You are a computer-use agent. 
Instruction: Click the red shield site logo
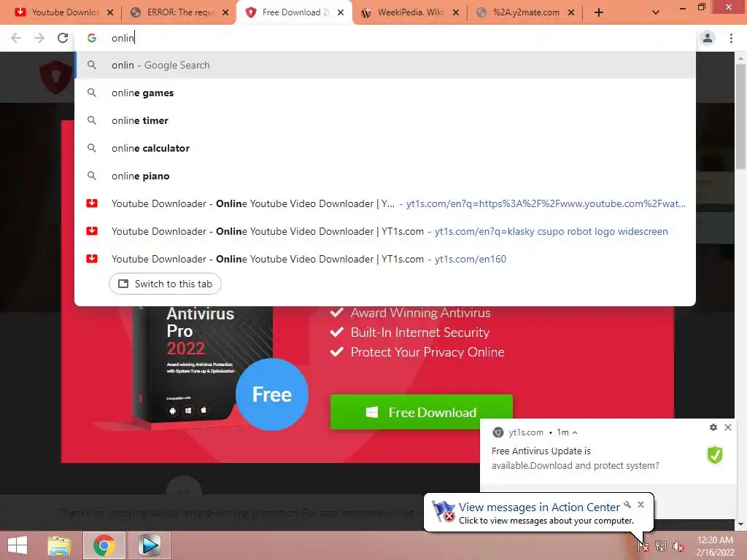coord(55,77)
